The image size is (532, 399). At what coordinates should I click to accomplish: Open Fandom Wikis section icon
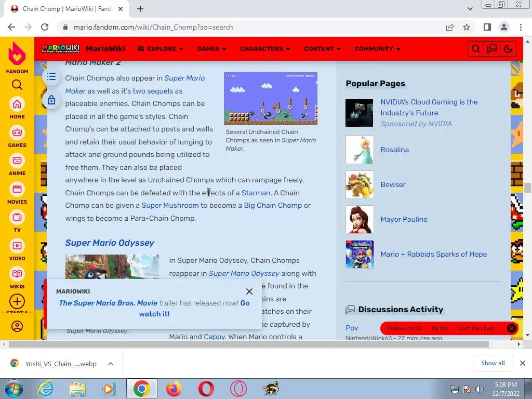point(17,274)
